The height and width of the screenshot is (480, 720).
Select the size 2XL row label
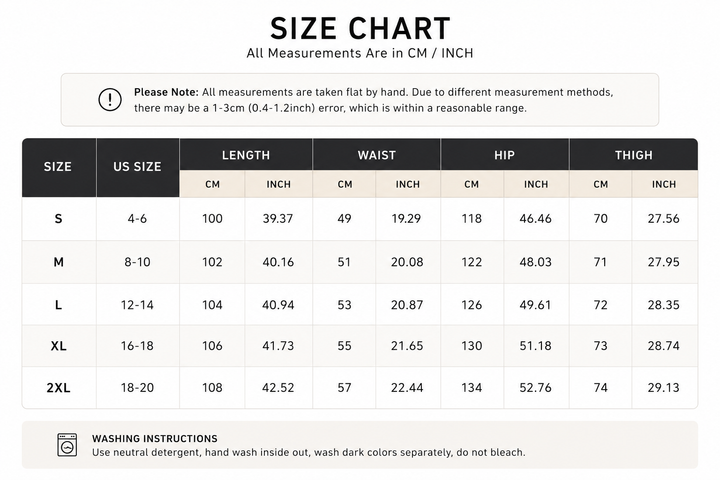coord(58,388)
